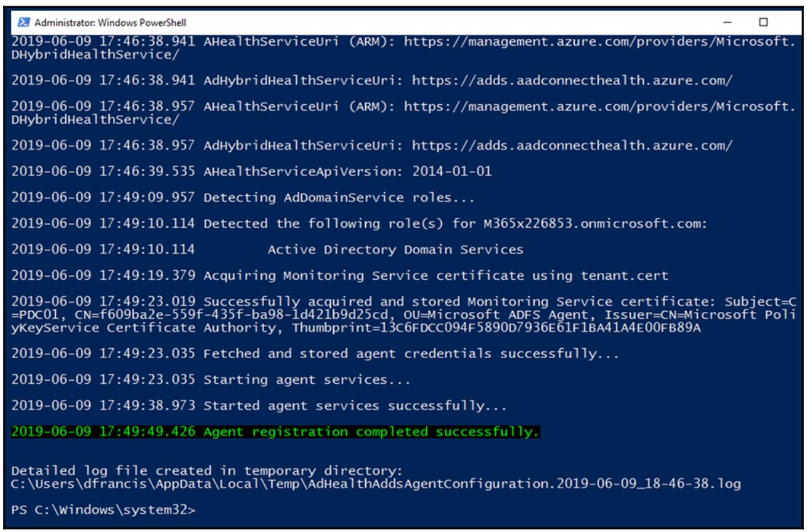The image size is (807, 532).
Task: Click the first https://adds.aadconnecthealth.azure.com/ URL
Action: pyautogui.click(x=572, y=80)
